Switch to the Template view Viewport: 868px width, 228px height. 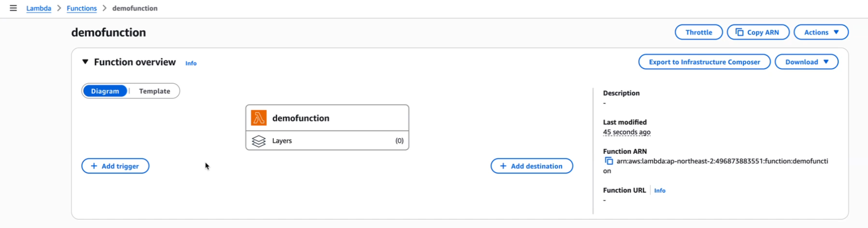[154, 91]
